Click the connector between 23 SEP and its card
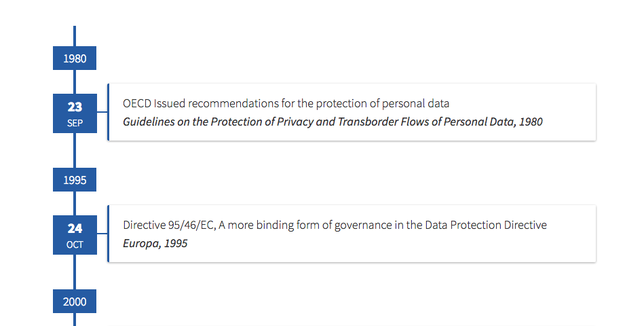 pyautogui.click(x=102, y=113)
